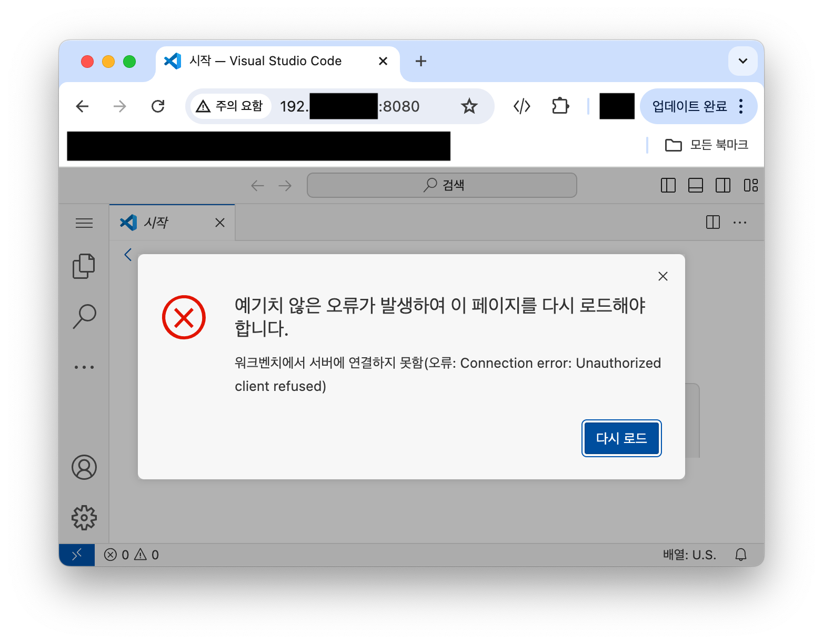Click the 업데이트 완료 update button
This screenshot has height=644, width=823.
tap(689, 106)
